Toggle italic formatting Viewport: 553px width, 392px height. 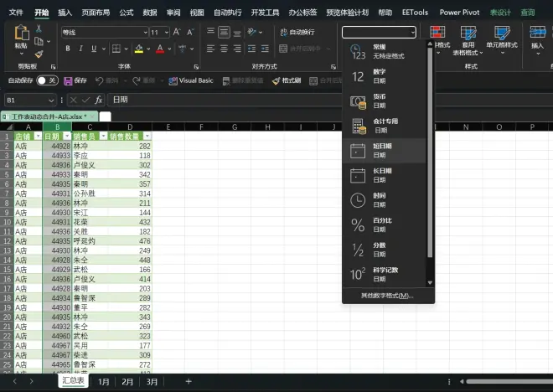point(80,49)
